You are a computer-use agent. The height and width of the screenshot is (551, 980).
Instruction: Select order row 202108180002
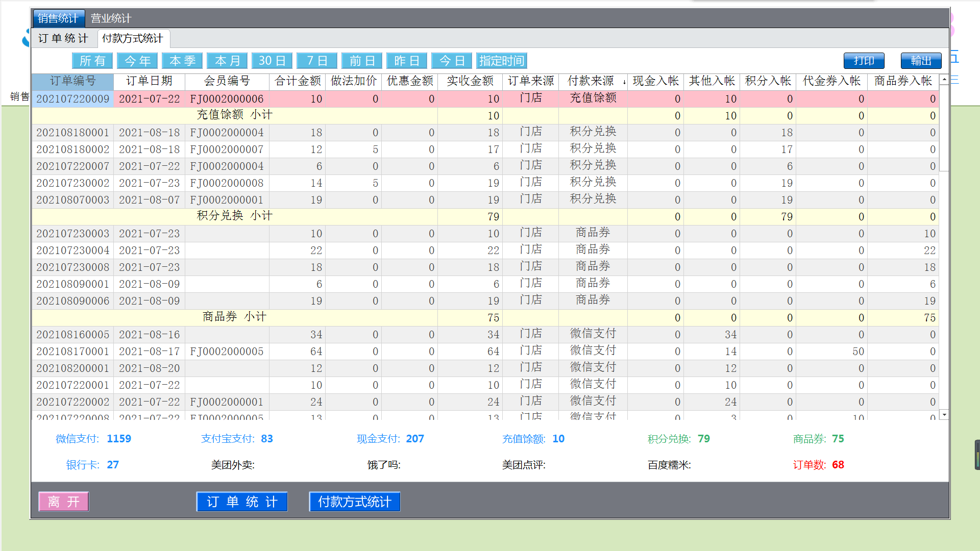(x=485, y=149)
